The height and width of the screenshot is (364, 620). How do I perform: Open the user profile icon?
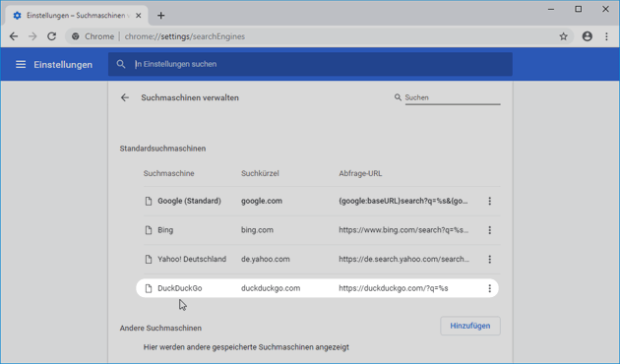pyautogui.click(x=588, y=36)
